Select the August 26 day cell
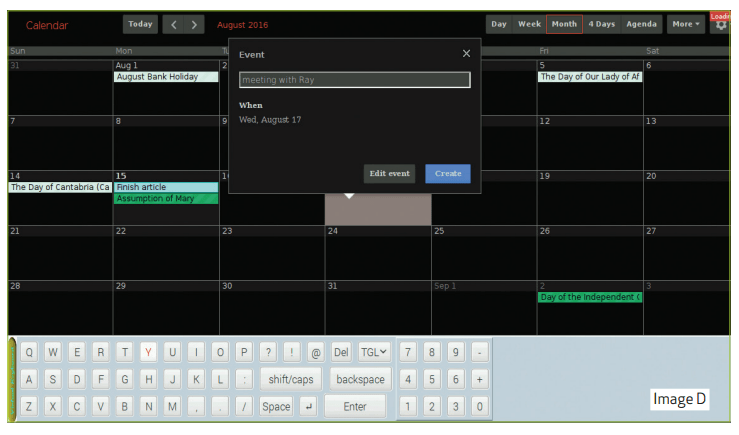This screenshot has width=739, height=435. [x=590, y=253]
